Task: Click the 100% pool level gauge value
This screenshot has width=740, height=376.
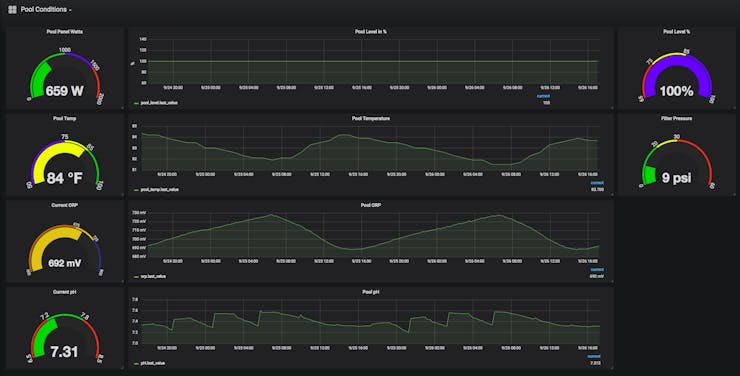Action: pyautogui.click(x=676, y=91)
